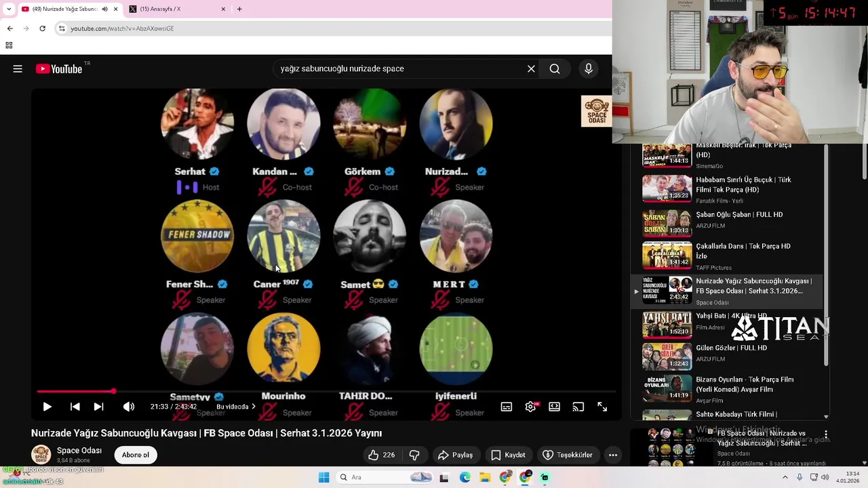Reload the page with the refresh icon
This screenshot has width=868, height=488.
coord(42,28)
